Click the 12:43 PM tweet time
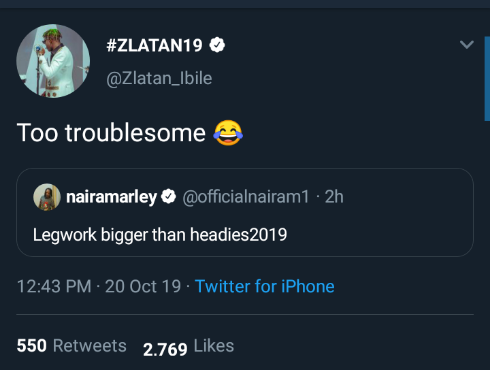This screenshot has width=490, height=370. 54,286
